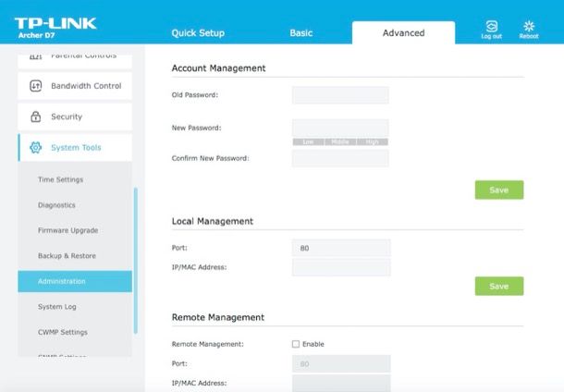Click the Log out icon
The height and width of the screenshot is (392, 564).
(x=491, y=26)
